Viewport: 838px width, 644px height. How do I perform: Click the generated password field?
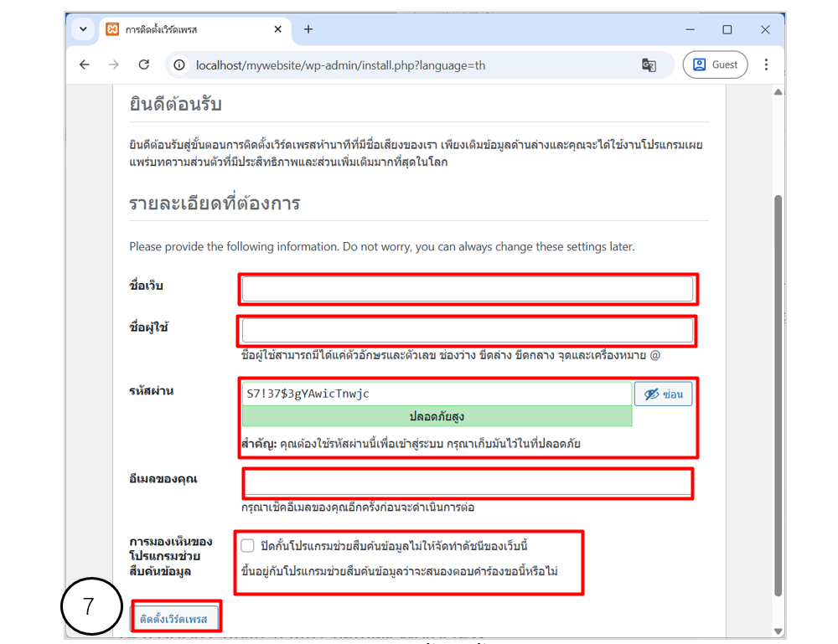pyautogui.click(x=436, y=394)
